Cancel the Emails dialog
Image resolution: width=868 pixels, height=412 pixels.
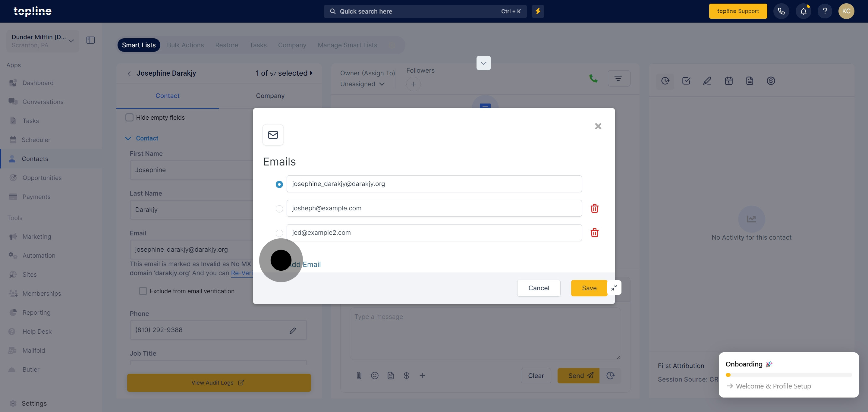[539, 288]
